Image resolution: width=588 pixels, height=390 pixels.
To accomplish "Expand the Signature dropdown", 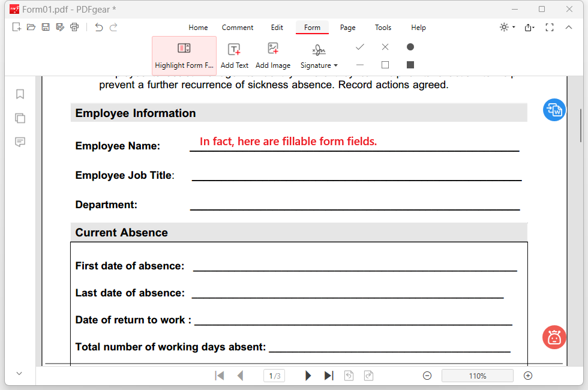I will click(335, 65).
